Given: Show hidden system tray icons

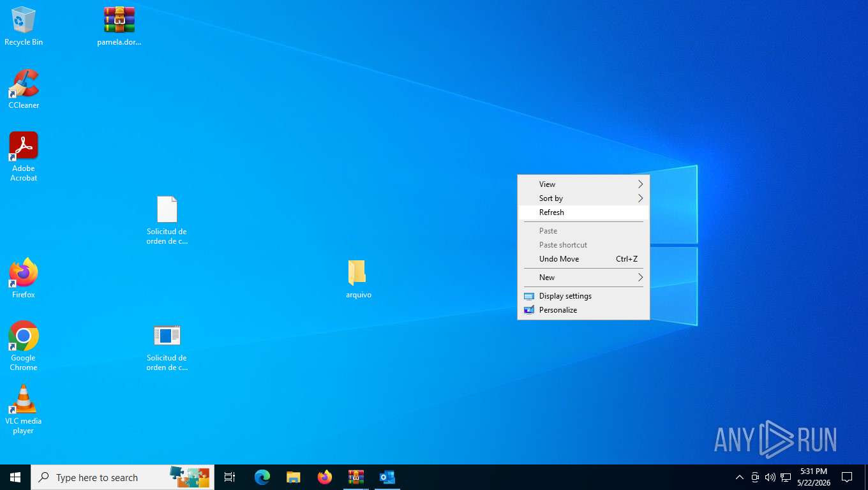Looking at the screenshot, I should point(740,477).
